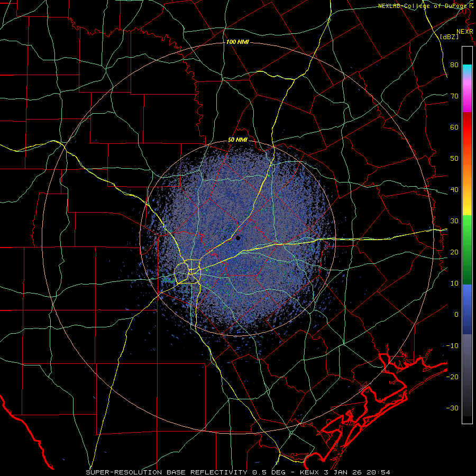
Task: Click the "50 NMI" range ring label
Action: coord(237,140)
